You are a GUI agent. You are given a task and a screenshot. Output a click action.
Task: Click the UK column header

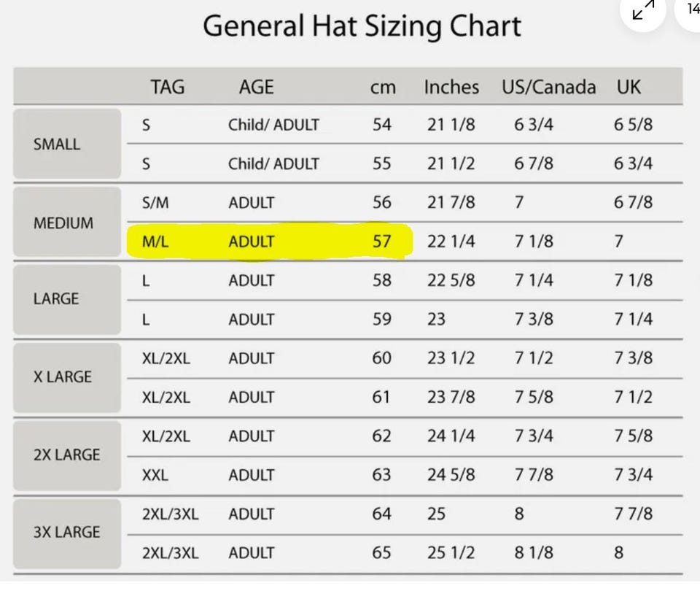629,88
